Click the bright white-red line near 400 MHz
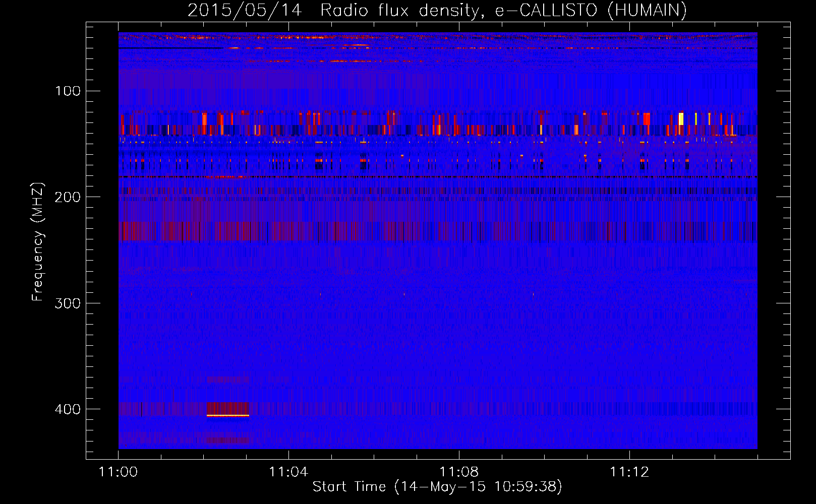The image size is (816, 504). coord(228,416)
